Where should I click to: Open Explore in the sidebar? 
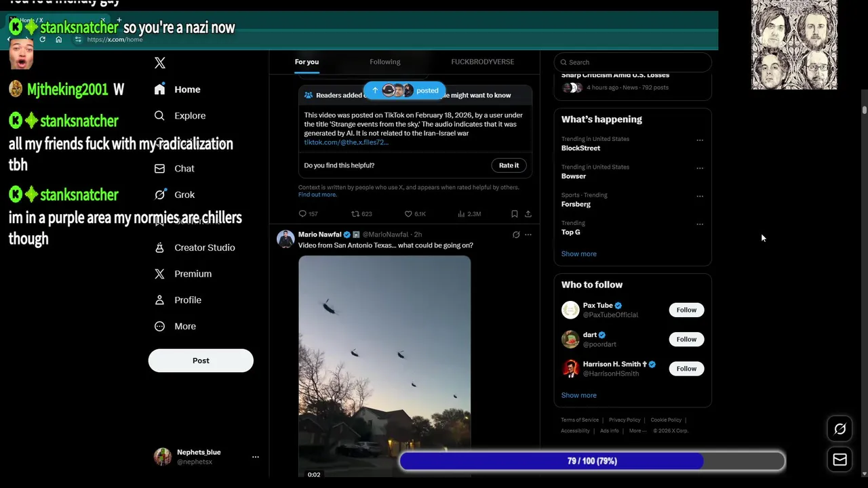pyautogui.click(x=180, y=116)
